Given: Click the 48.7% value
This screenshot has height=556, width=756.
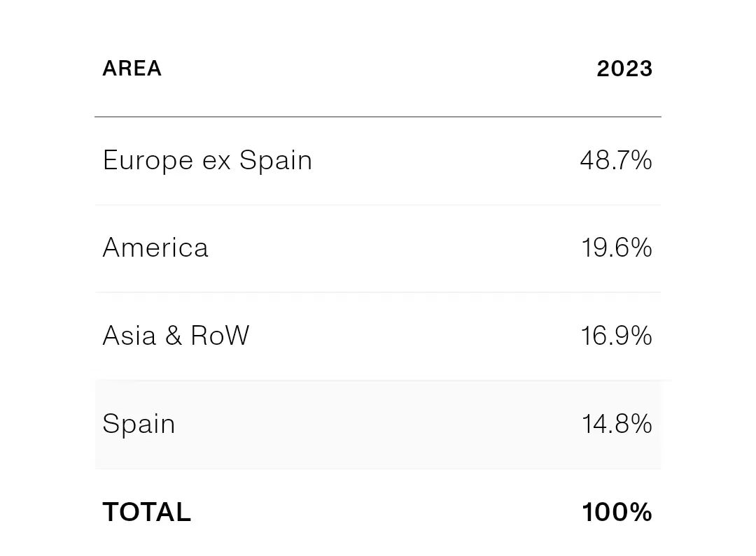Looking at the screenshot, I should pyautogui.click(x=616, y=161).
